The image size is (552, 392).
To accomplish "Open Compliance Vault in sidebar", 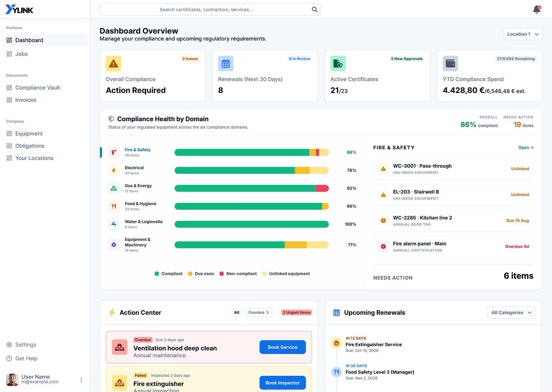I will tap(45, 87).
